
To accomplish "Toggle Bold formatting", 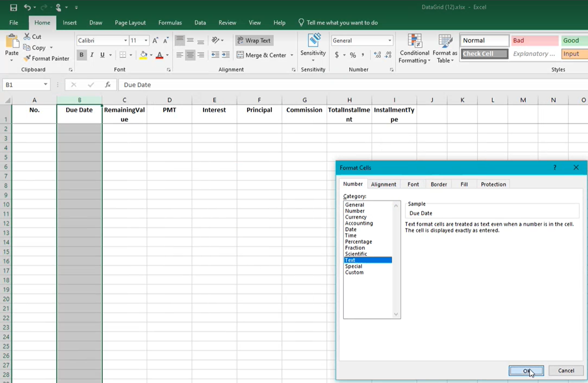I will (x=81, y=55).
